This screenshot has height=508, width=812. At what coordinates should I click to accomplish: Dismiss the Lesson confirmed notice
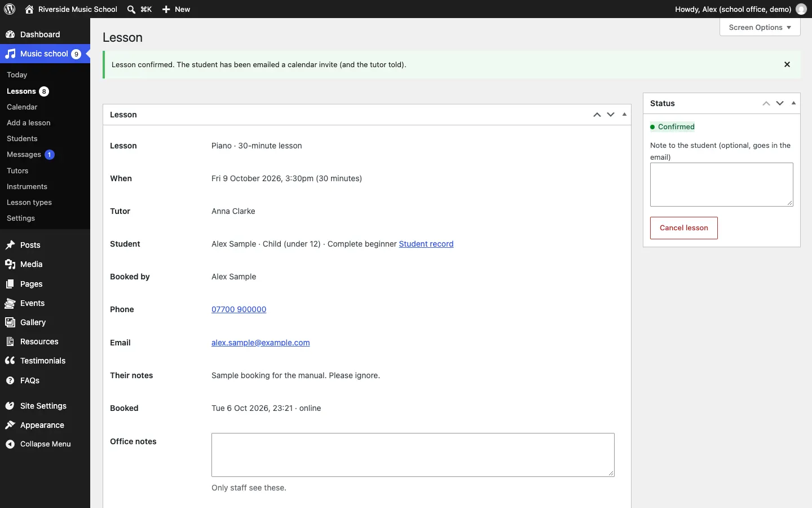pos(788,64)
